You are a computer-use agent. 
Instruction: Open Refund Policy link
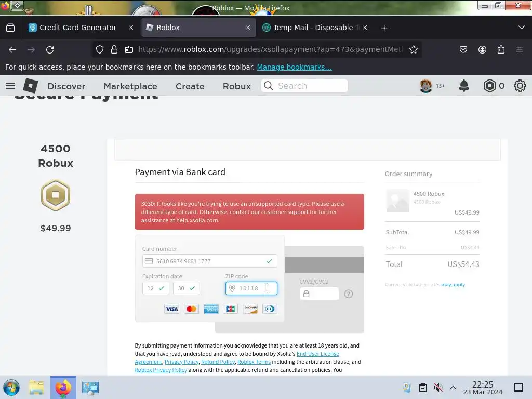click(218, 362)
